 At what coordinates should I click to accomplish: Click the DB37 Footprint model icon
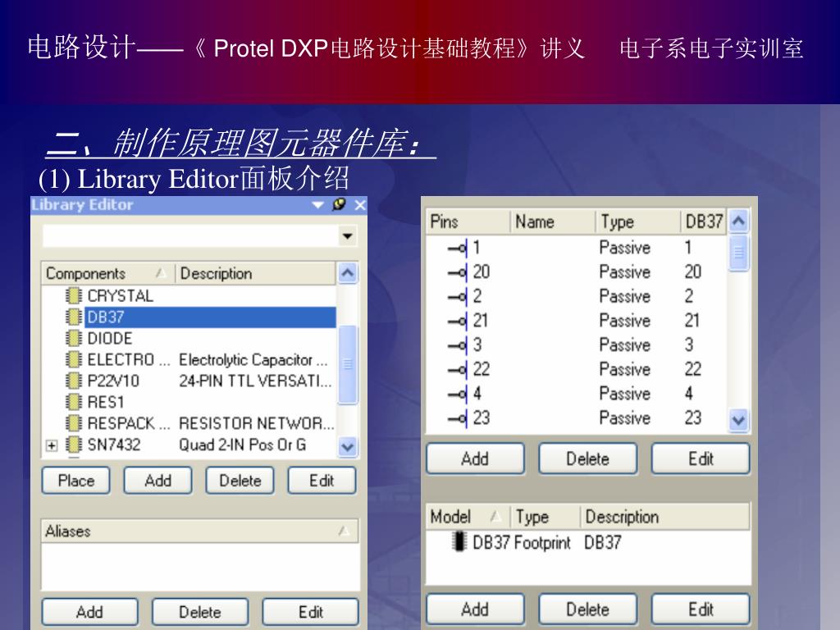pyautogui.click(x=459, y=541)
